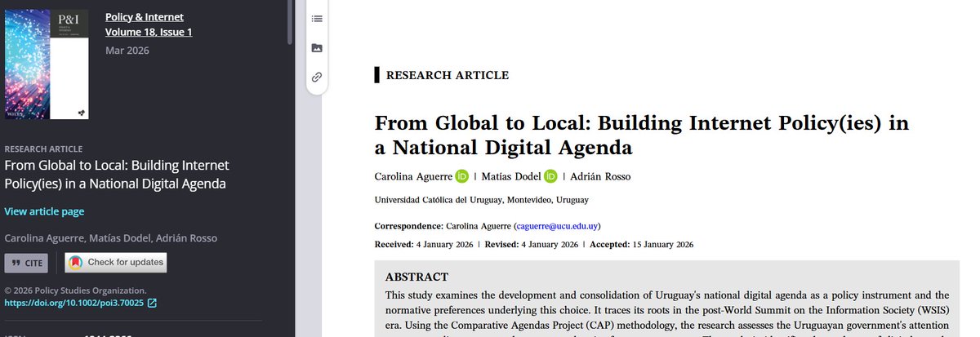The height and width of the screenshot is (337, 980).
Task: Open the sections list icon
Action: tap(317, 19)
